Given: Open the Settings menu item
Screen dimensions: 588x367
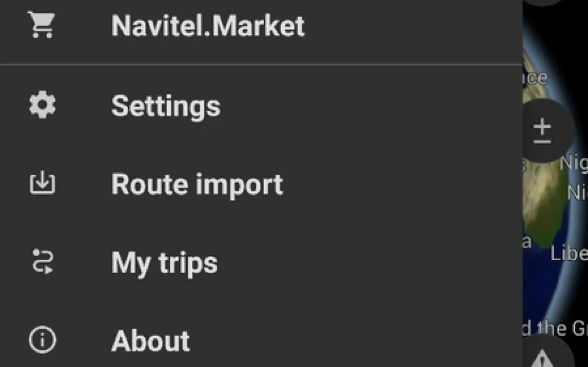Looking at the screenshot, I should click(x=166, y=106).
